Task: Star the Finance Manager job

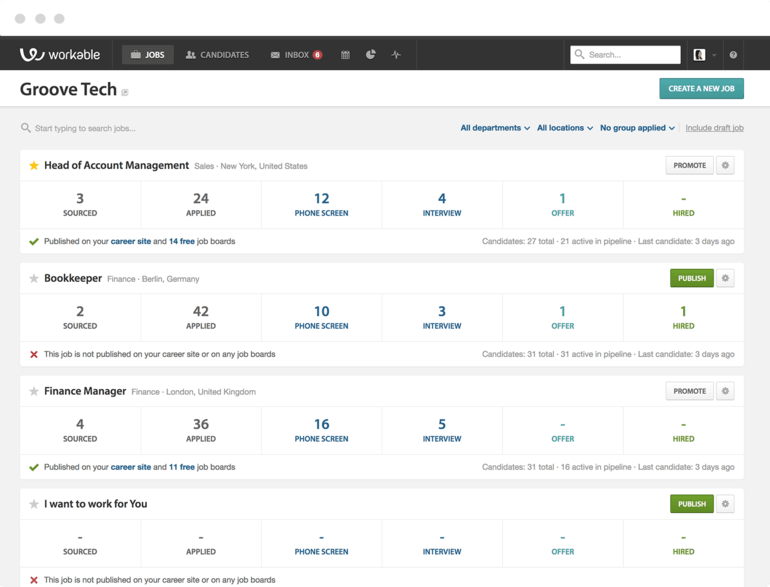Action: (34, 391)
